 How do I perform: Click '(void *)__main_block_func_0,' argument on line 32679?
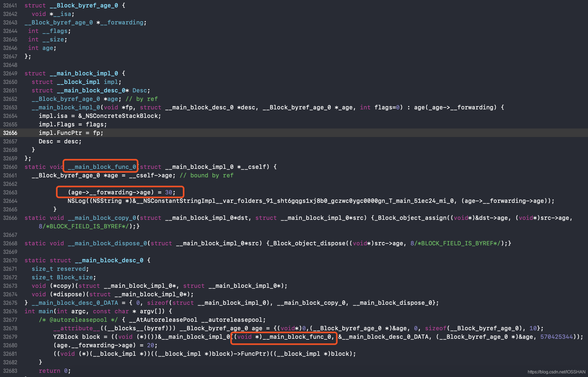(x=284, y=337)
